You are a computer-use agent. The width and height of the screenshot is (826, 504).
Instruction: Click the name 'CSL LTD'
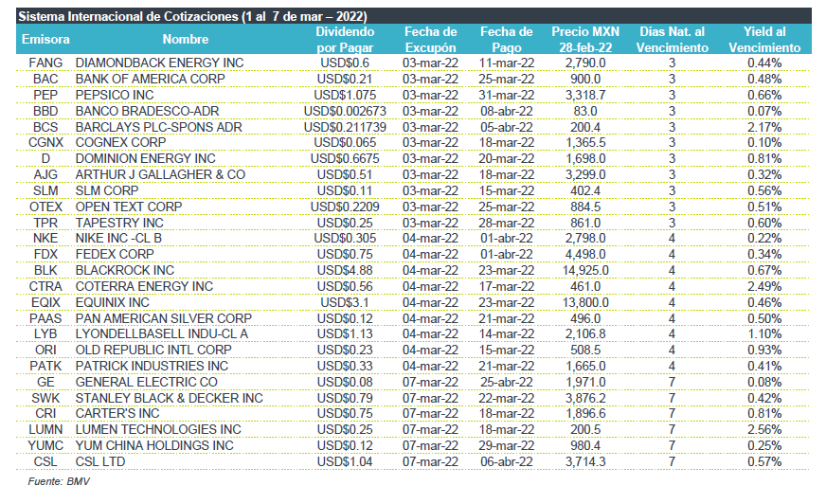[x=100, y=462]
